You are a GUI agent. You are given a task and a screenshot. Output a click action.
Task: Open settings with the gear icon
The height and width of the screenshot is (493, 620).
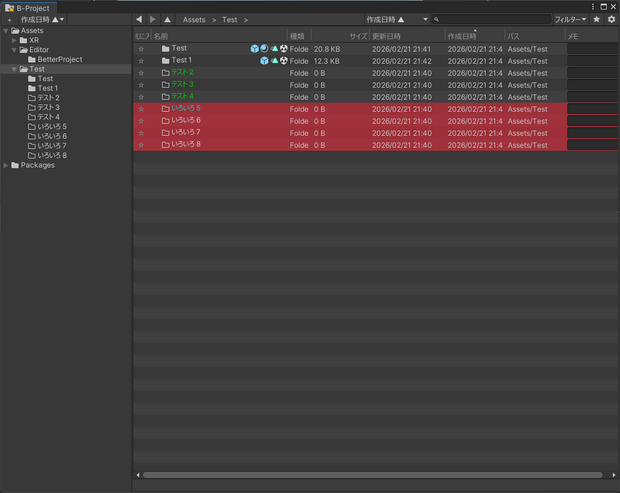(x=611, y=19)
